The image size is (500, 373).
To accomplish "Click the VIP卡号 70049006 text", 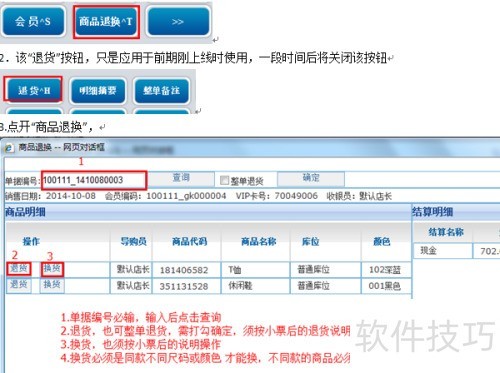I will tap(277, 196).
